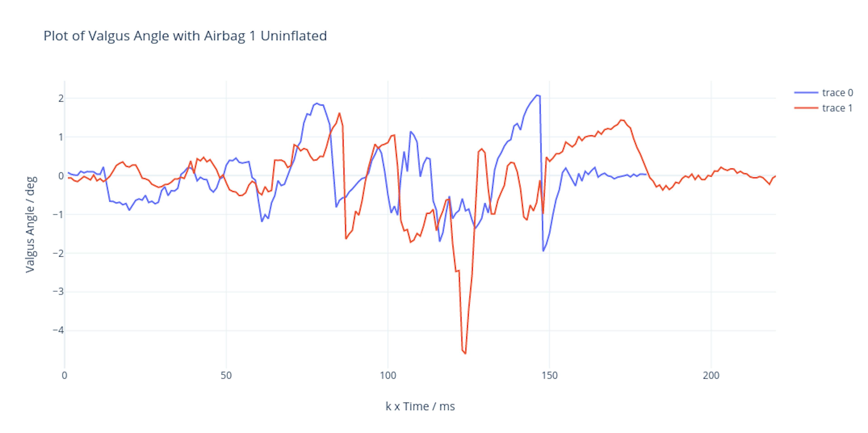Click the blue trace 0 legend line swatch

(x=806, y=93)
